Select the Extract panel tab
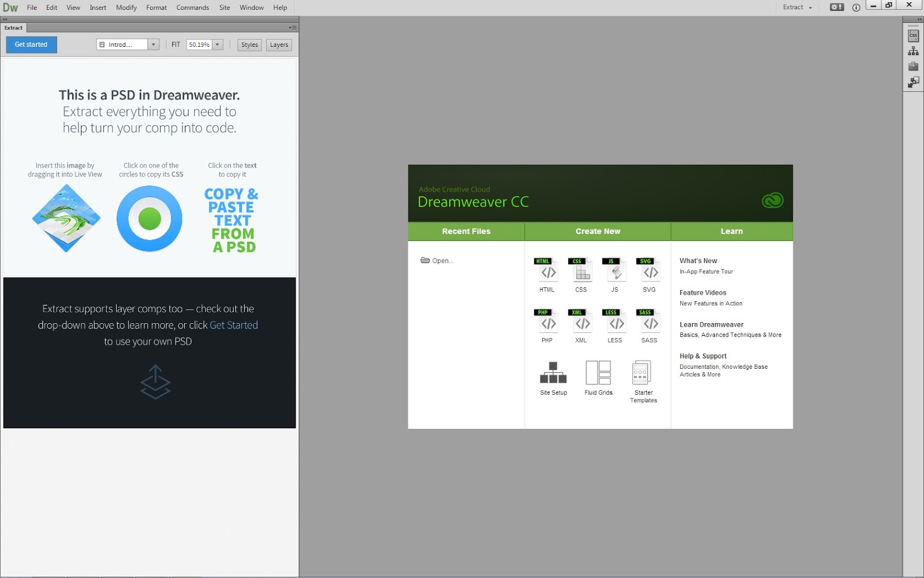Image resolution: width=924 pixels, height=578 pixels. click(x=13, y=28)
